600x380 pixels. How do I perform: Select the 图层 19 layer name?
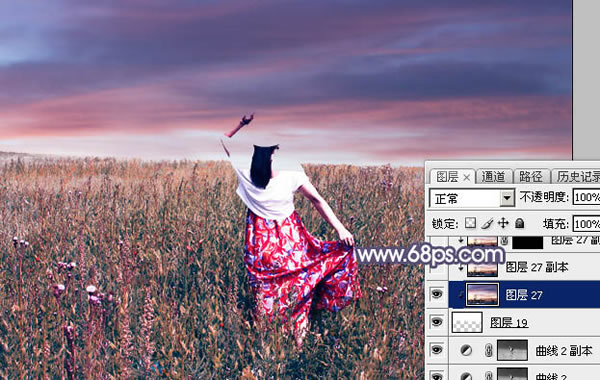pos(509,323)
